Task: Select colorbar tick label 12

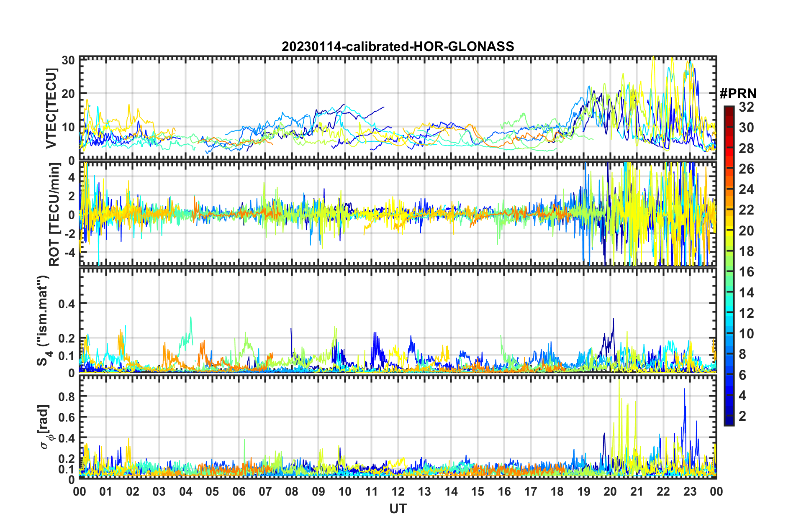Action: (x=746, y=313)
